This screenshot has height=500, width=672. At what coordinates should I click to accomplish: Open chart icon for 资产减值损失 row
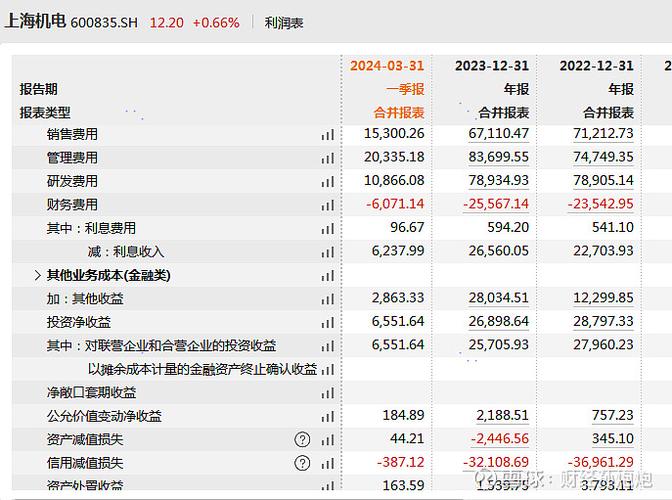click(x=327, y=440)
